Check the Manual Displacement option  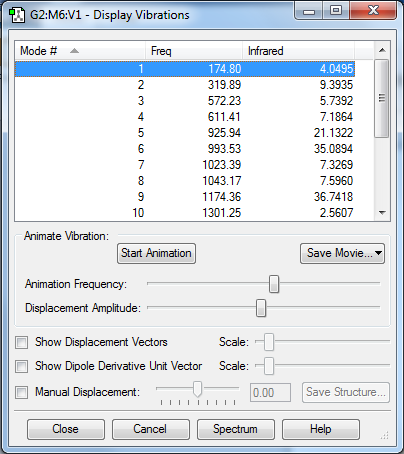pyautogui.click(x=22, y=392)
